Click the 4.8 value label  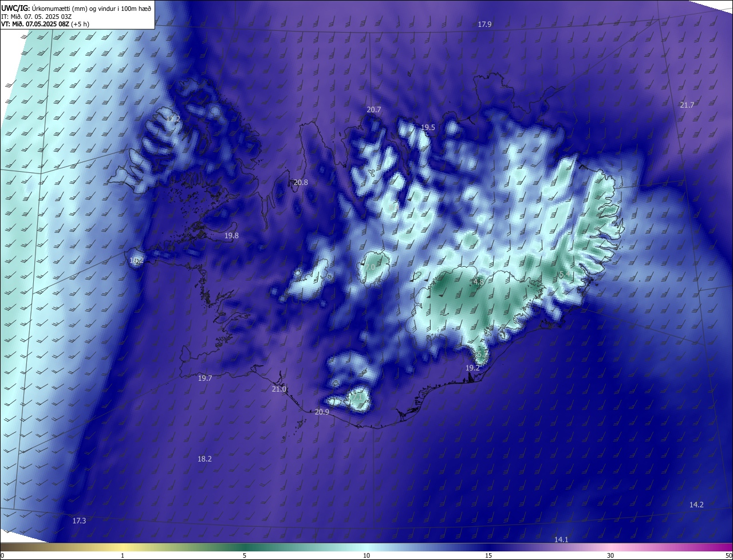tap(479, 282)
